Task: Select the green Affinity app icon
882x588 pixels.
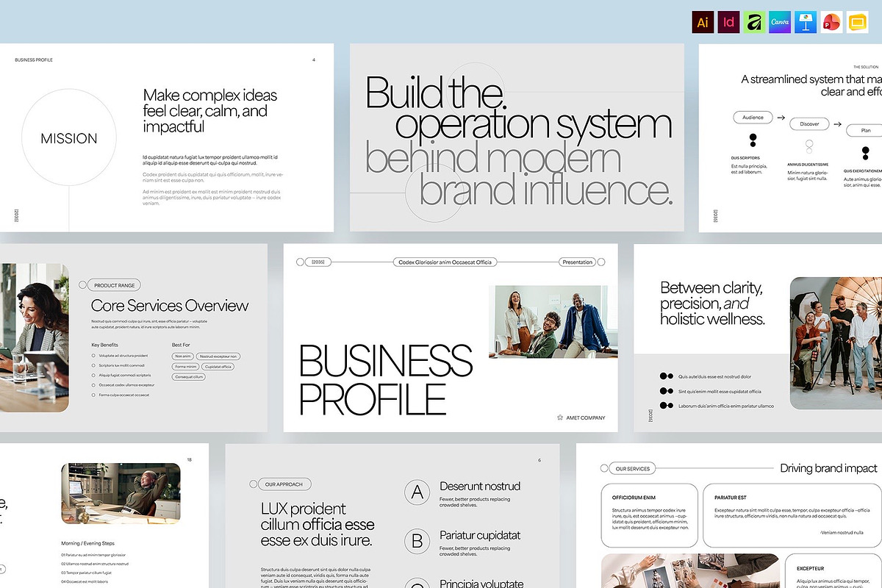Action: [x=755, y=22]
